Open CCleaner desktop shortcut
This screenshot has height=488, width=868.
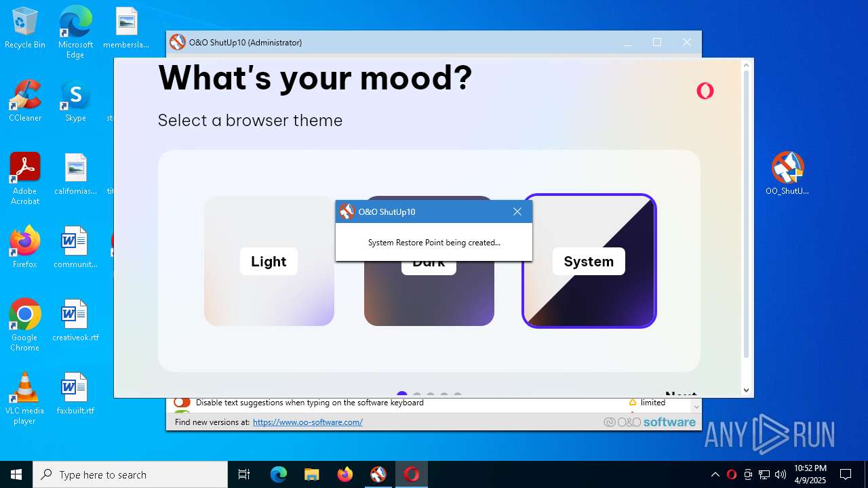pyautogui.click(x=25, y=101)
